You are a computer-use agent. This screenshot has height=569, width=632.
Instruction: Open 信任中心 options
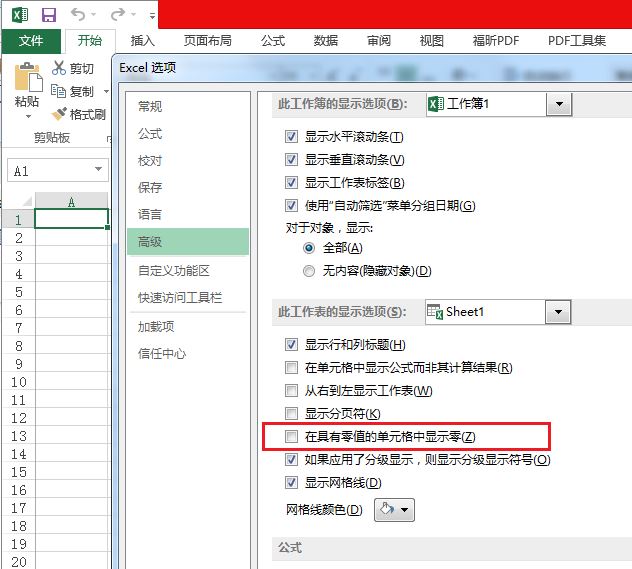188,354
